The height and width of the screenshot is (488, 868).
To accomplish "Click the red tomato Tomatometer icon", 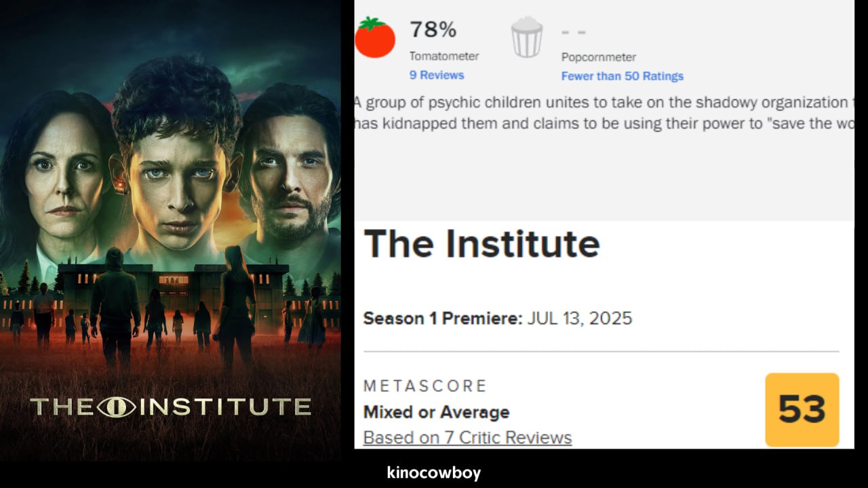I will 375,37.
